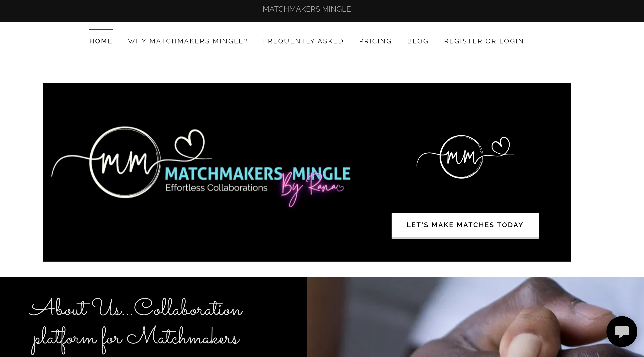The width and height of the screenshot is (644, 357).
Task: Click the teal Matchmakers Mingle logo text
Action: [257, 174]
